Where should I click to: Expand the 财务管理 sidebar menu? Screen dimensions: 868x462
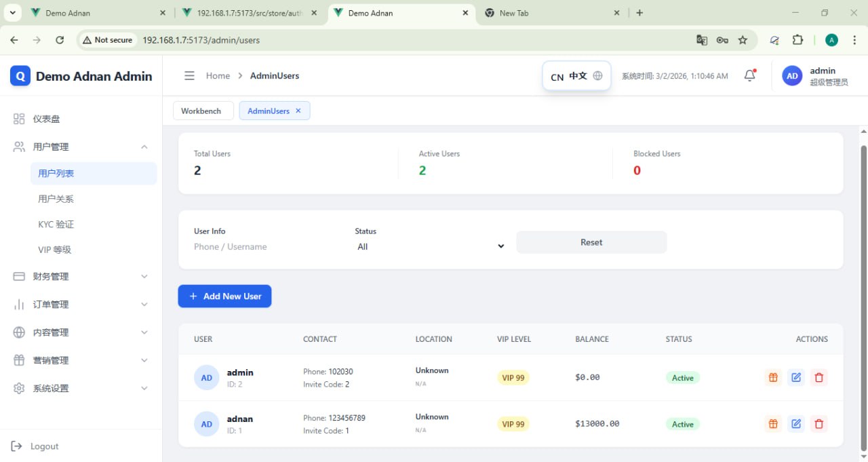click(x=81, y=276)
